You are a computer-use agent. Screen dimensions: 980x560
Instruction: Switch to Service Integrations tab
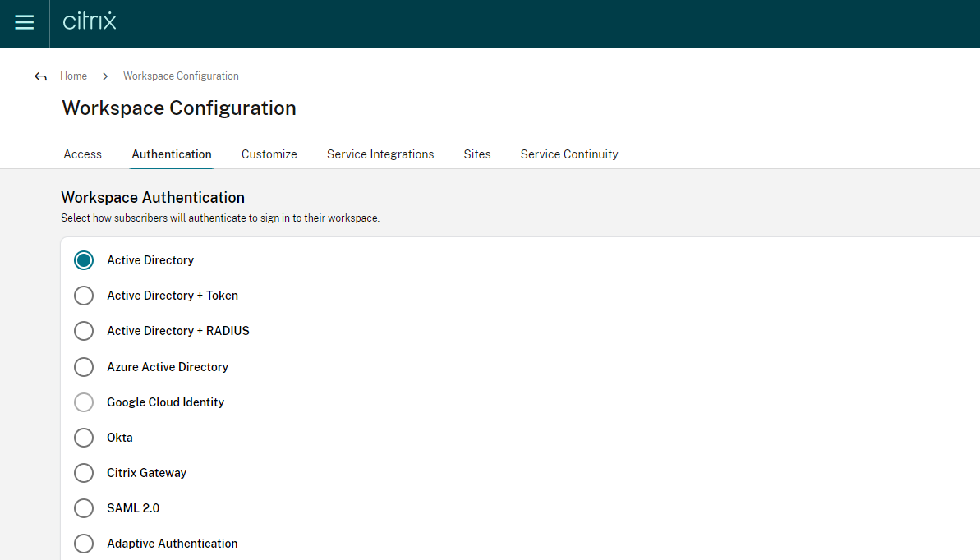[380, 154]
